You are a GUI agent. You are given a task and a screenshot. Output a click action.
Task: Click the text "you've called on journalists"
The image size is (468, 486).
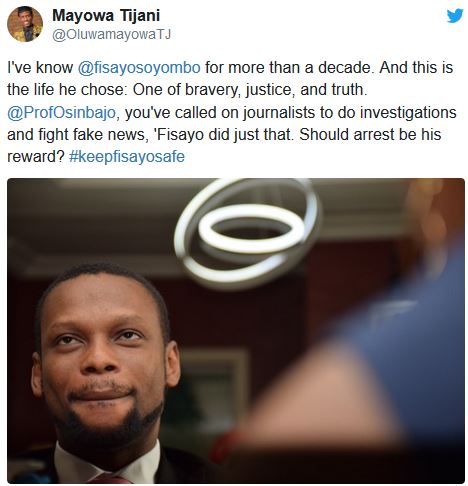coord(220,113)
